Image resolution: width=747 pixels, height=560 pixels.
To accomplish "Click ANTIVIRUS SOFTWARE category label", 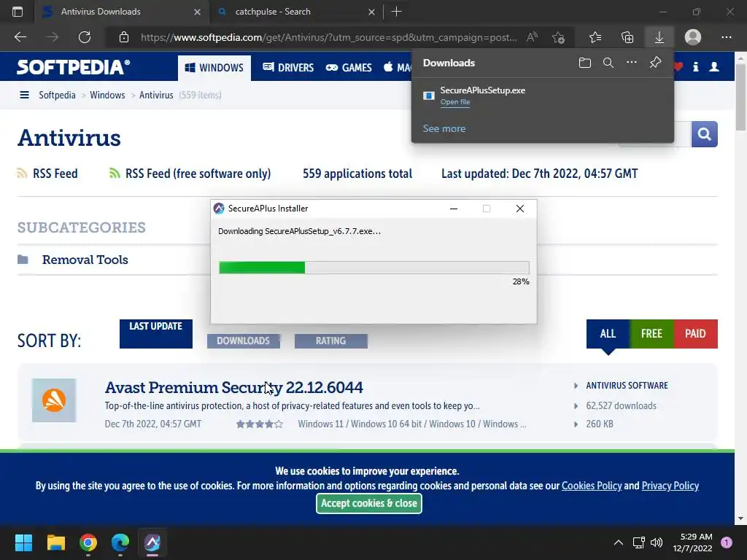I will 627,385.
